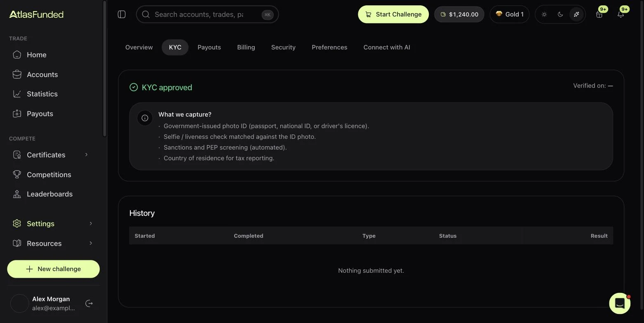Click the logout icon beside Alex Morgan
644x323 pixels.
89,304
